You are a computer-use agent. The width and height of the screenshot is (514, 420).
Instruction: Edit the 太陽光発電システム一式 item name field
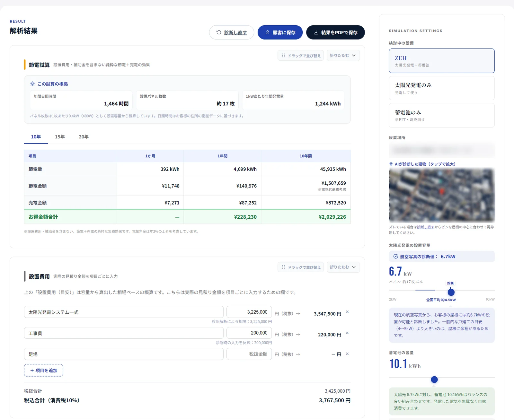pos(124,312)
